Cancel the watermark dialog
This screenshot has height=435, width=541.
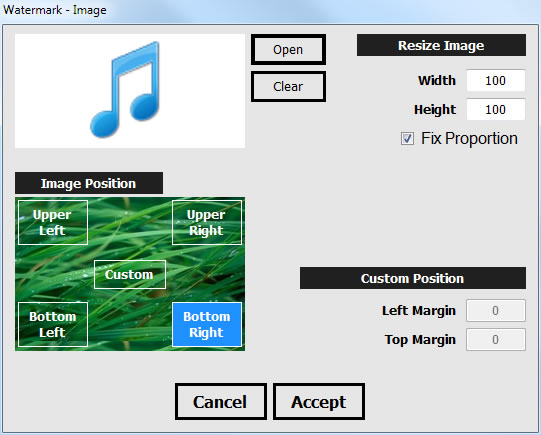pyautogui.click(x=220, y=402)
